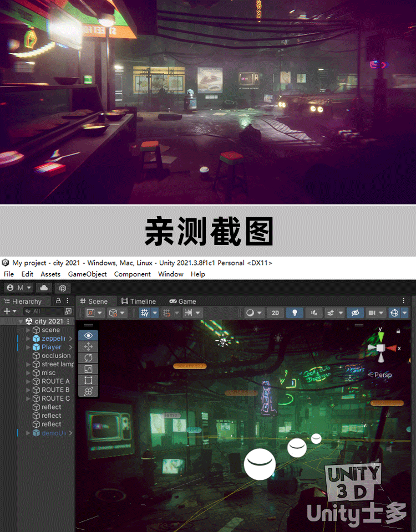Click the orientation gizmo Y axis cone

point(381,336)
